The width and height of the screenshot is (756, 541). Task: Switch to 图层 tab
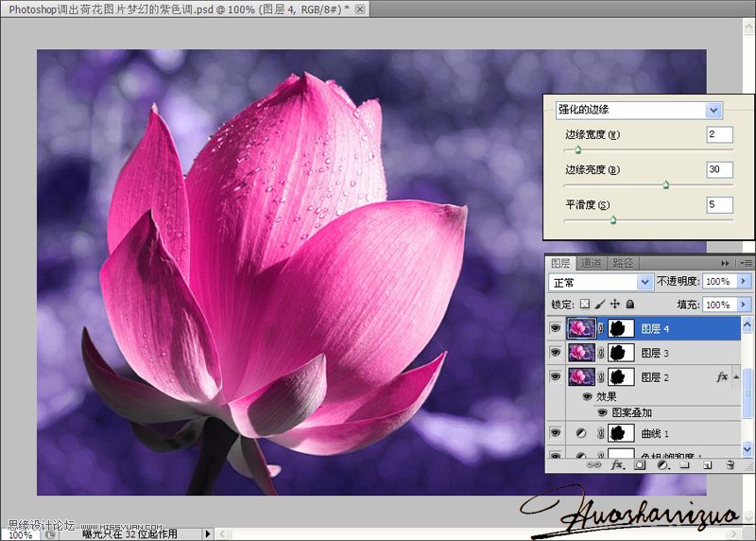(560, 263)
